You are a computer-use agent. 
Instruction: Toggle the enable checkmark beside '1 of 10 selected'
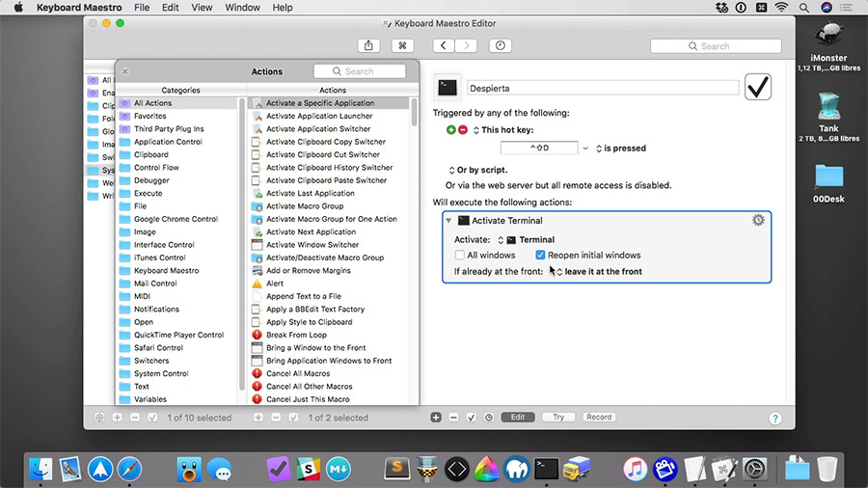(152, 418)
